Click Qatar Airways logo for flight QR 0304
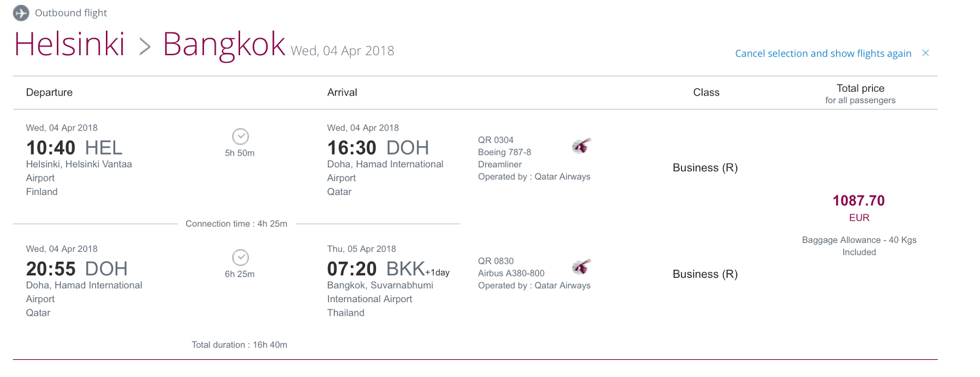This screenshot has height=377, width=980. tap(581, 146)
